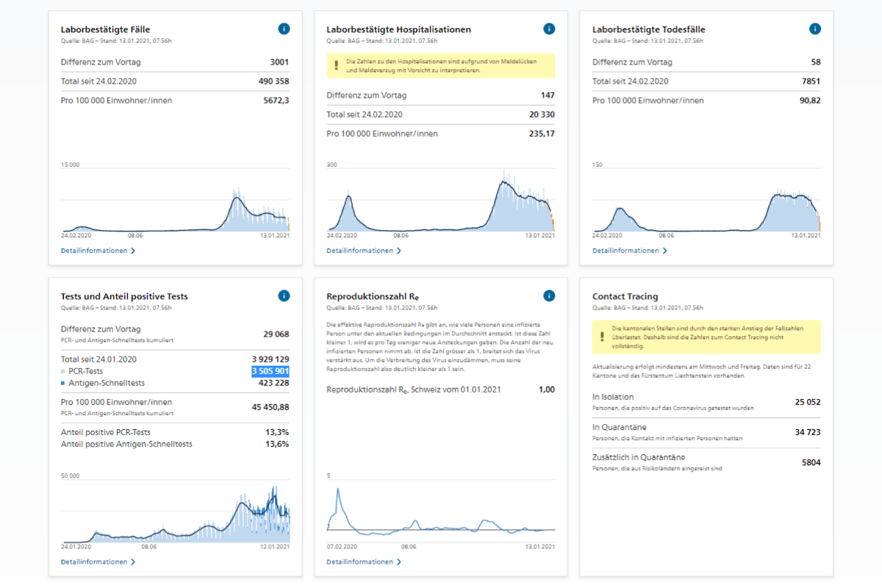Image resolution: width=882 pixels, height=588 pixels.
Task: Open info icon on Laborbestätigte Fälle card
Action: pyautogui.click(x=284, y=29)
